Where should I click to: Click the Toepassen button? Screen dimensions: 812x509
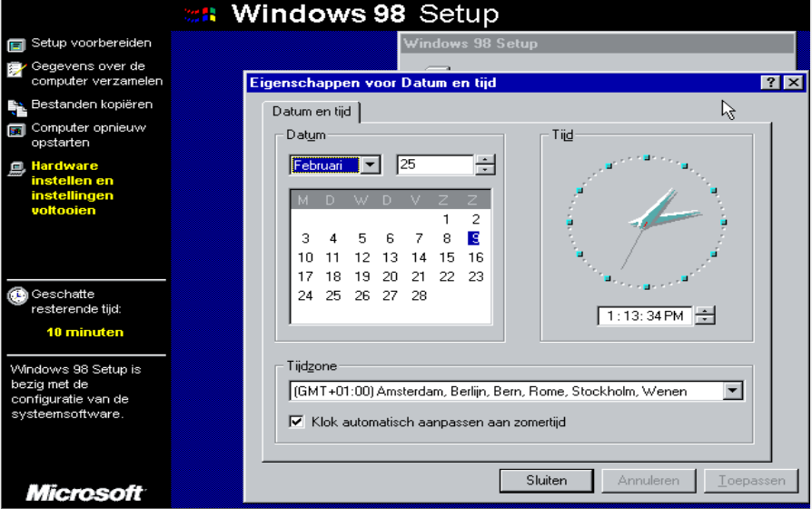[x=751, y=481]
